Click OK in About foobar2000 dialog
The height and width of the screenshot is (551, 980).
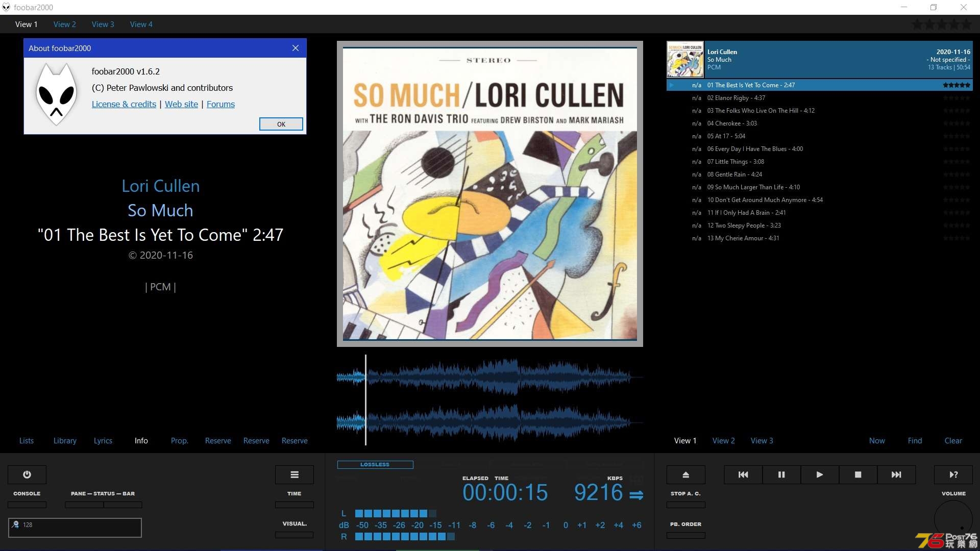(281, 124)
